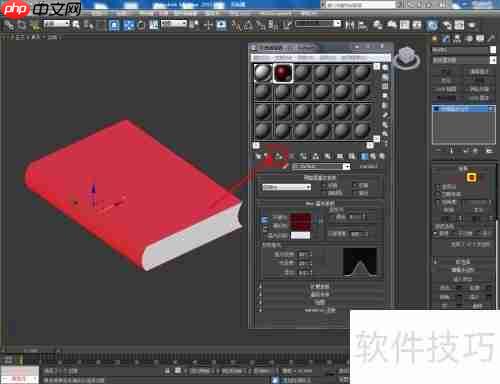Toggle the Wire checkbox in shader parameters
500x384 pixels.
pos(324,185)
